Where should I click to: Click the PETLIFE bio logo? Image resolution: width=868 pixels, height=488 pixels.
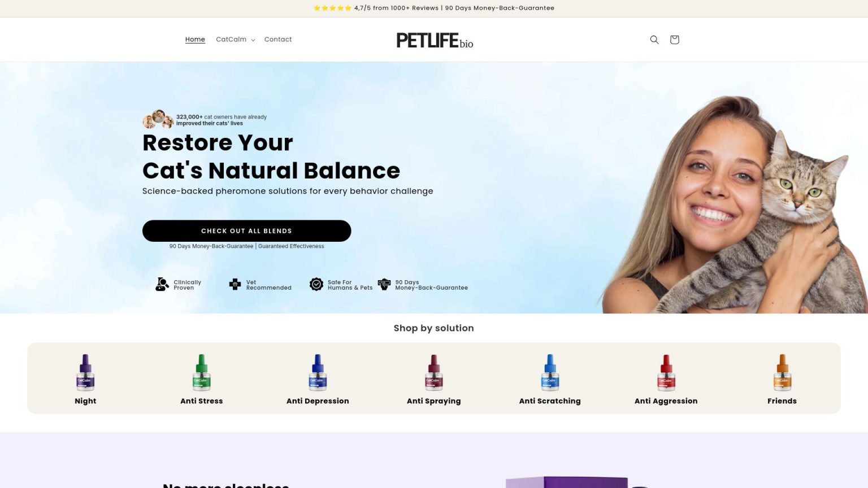tap(435, 40)
